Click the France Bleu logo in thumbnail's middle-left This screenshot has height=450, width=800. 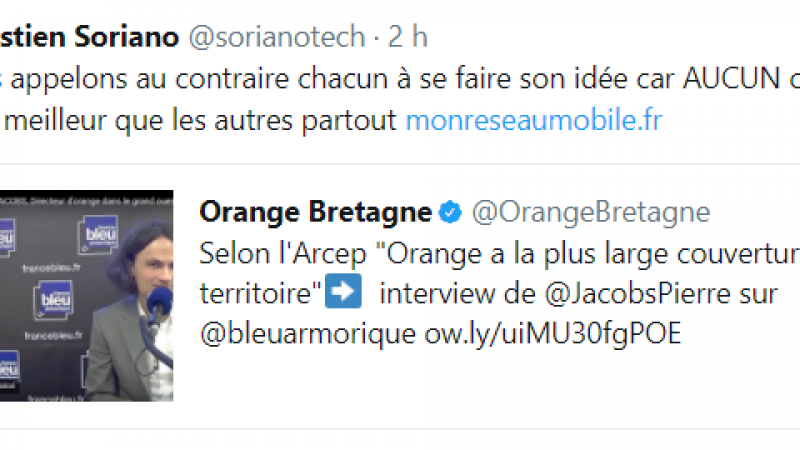(55, 300)
